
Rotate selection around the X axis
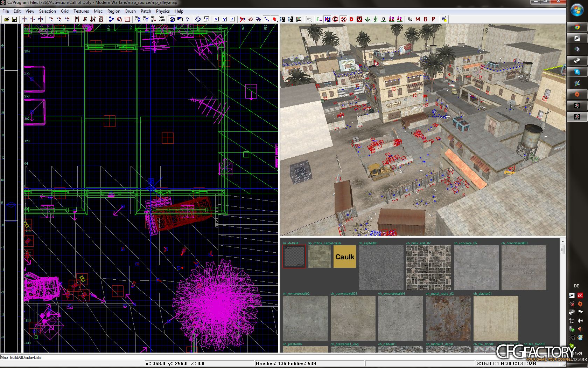(51, 19)
